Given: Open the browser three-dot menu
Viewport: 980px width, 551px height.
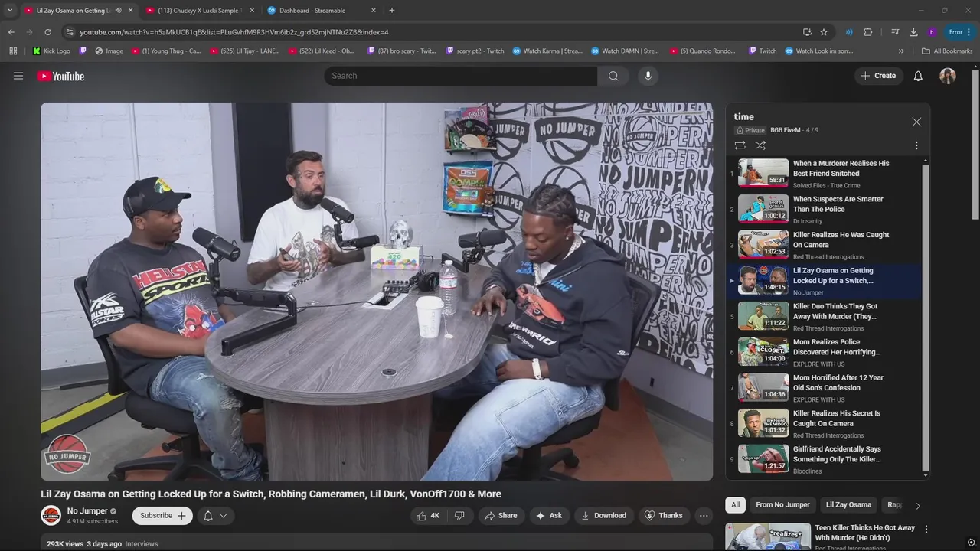Looking at the screenshot, I should click(x=969, y=32).
